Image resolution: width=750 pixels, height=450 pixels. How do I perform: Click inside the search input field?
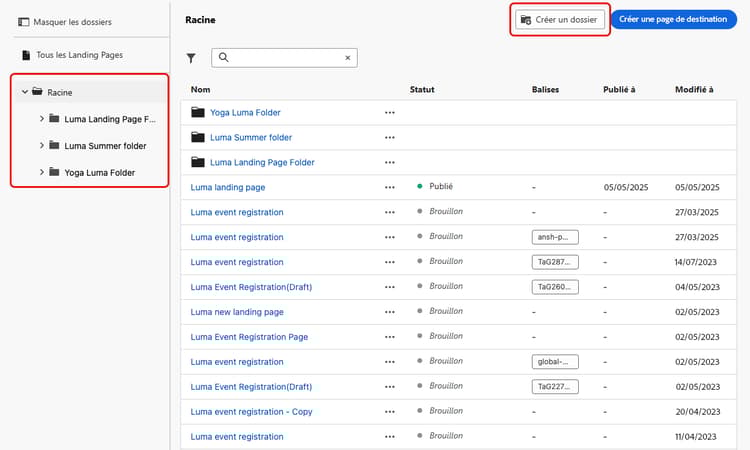285,58
